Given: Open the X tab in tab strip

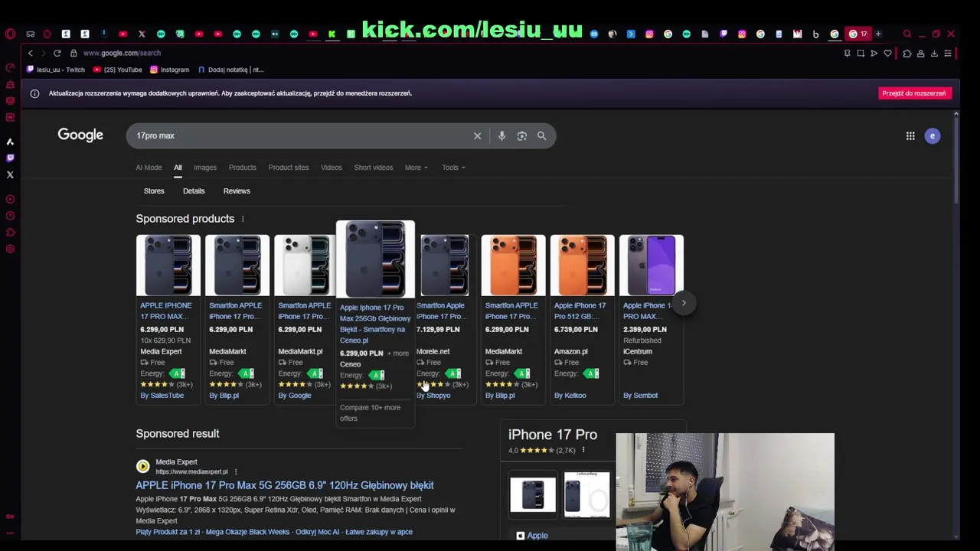Looking at the screenshot, I should (x=142, y=34).
